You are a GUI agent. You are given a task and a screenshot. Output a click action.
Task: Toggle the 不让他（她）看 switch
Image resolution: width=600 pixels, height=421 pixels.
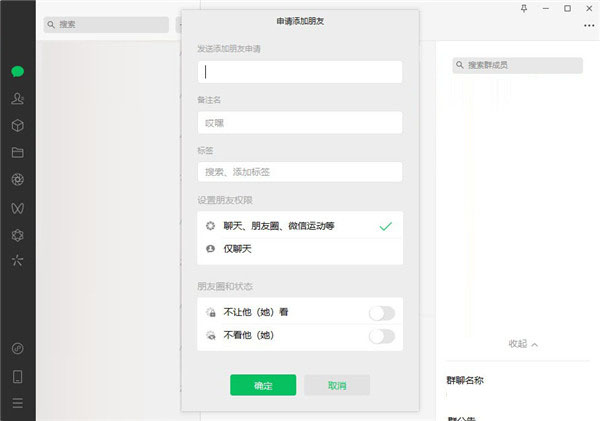[381, 313]
